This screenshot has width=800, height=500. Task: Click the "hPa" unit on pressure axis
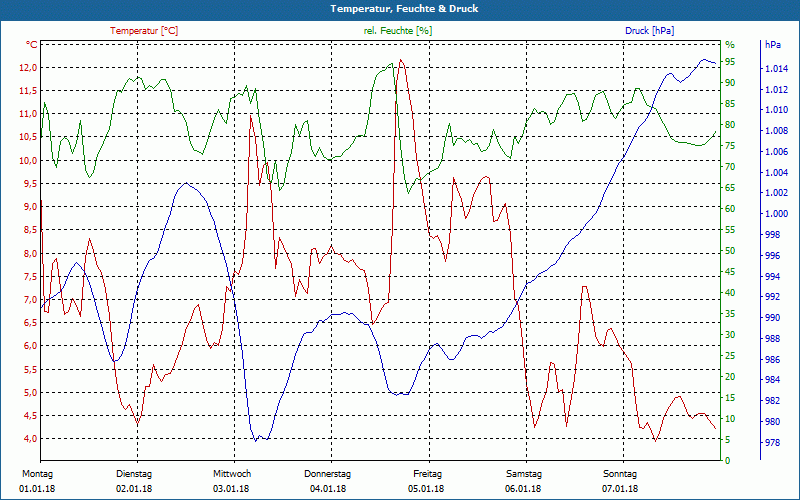pyautogui.click(x=772, y=45)
